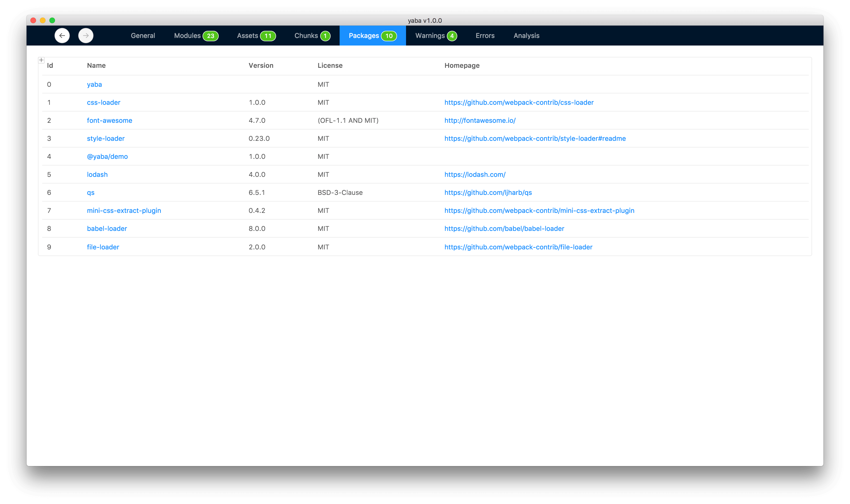Open the style-loader package name
Image resolution: width=850 pixels, height=504 pixels.
106,138
